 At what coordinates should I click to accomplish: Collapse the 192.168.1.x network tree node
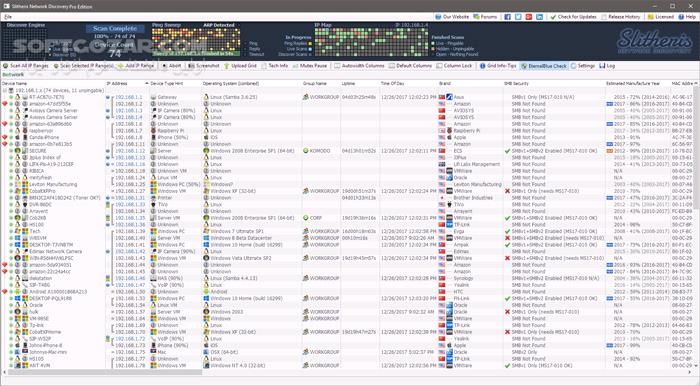[5, 91]
